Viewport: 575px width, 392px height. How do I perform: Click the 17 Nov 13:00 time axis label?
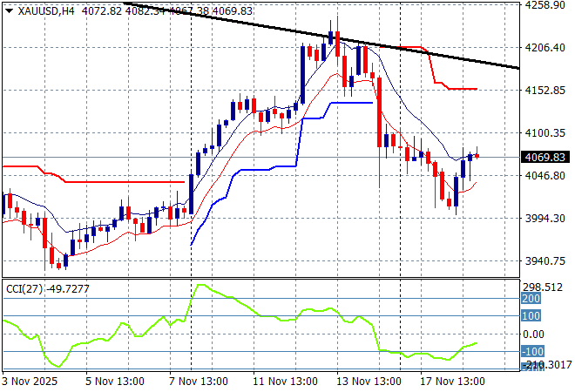coord(452,382)
